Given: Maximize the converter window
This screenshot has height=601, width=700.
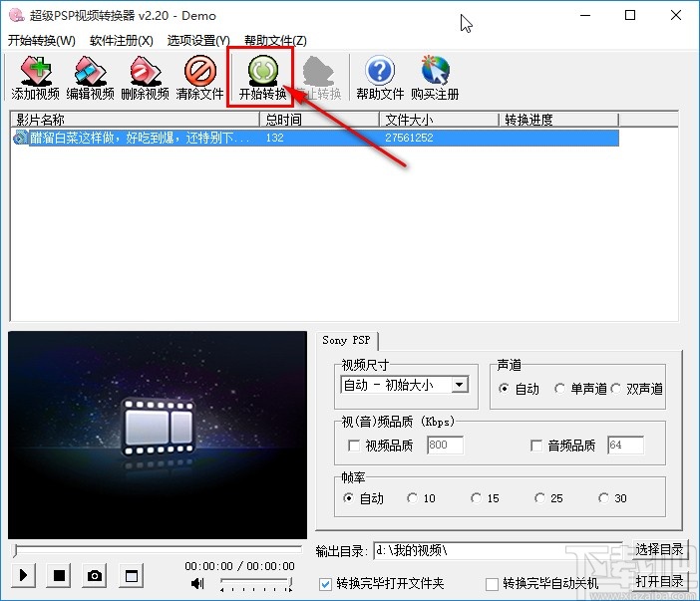Looking at the screenshot, I should [x=630, y=15].
